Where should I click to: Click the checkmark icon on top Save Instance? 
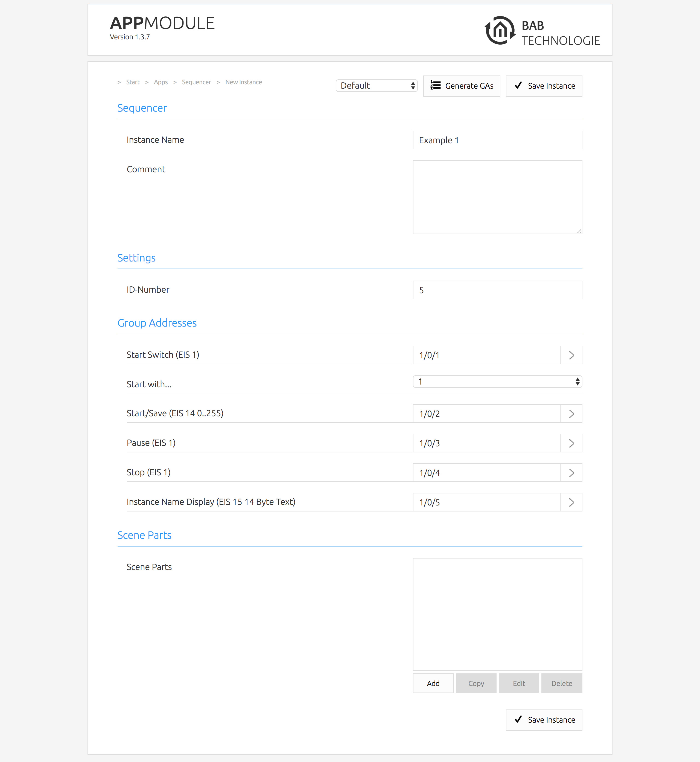pos(518,86)
